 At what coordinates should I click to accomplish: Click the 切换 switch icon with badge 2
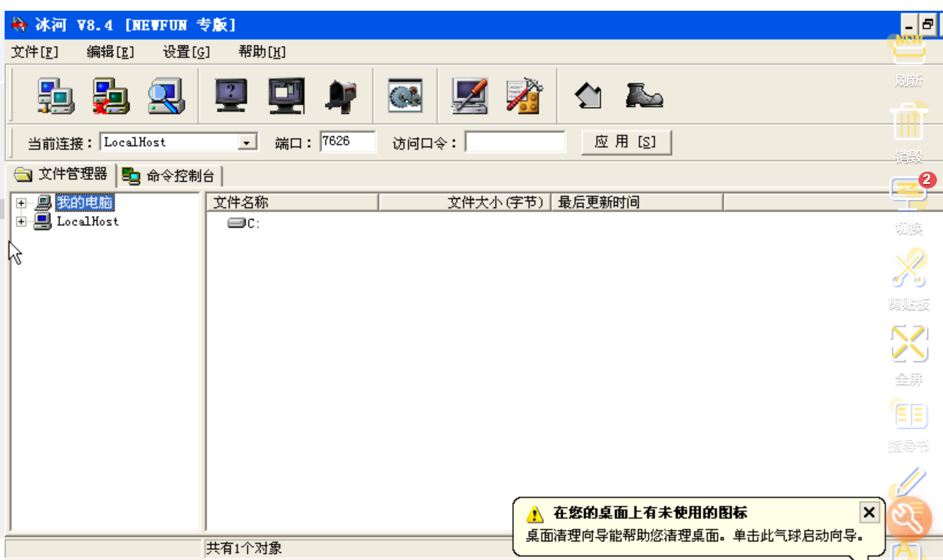[x=909, y=193]
